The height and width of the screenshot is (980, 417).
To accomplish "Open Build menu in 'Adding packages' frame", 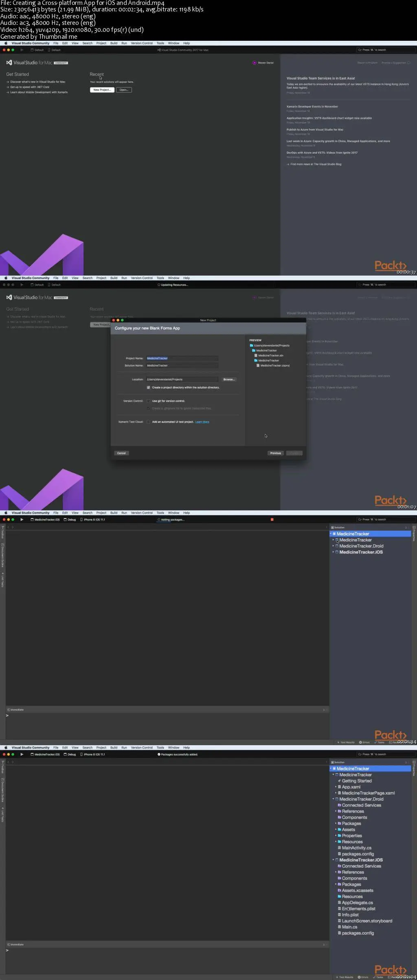I will (114, 513).
